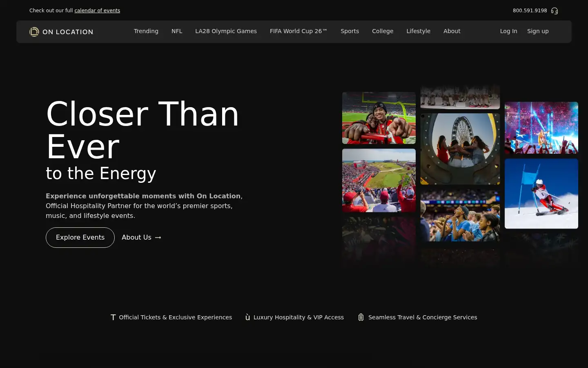The width and height of the screenshot is (588, 368).
Task: Click the luggage icon beside Seamless Travel
Action: click(x=361, y=317)
